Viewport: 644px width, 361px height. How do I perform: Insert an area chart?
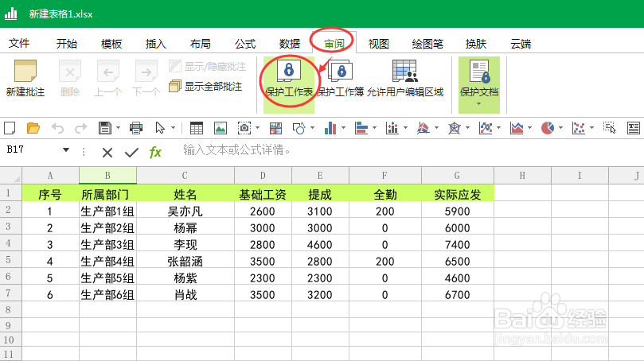(x=517, y=128)
